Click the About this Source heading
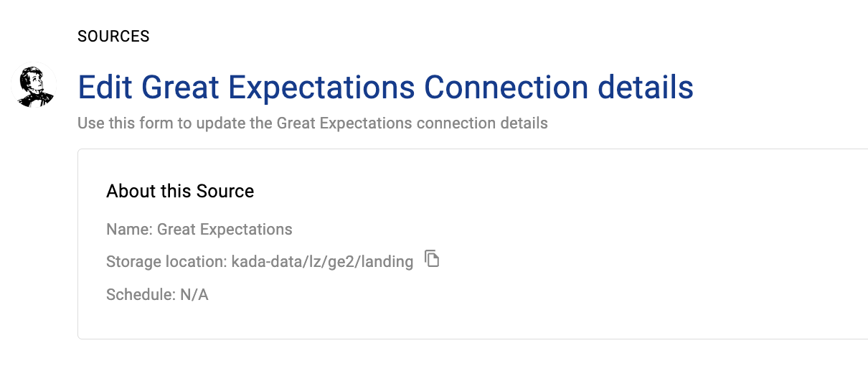 pos(180,192)
